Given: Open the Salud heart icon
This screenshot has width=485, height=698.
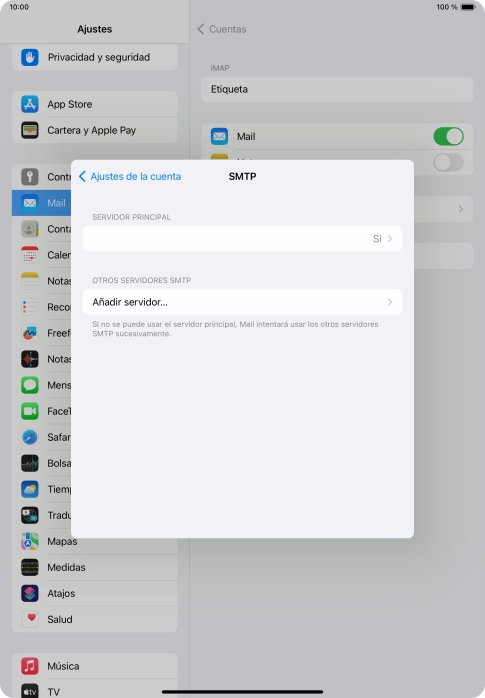Looking at the screenshot, I should click(30, 619).
